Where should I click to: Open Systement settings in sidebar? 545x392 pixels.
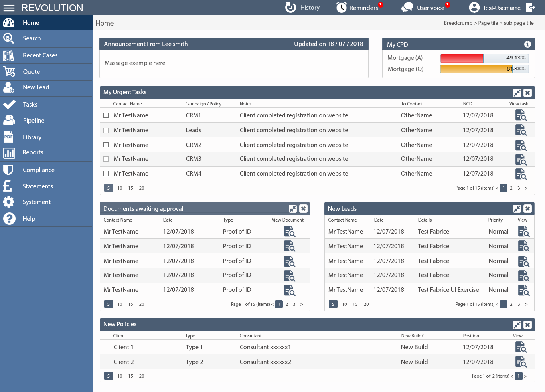46,202
